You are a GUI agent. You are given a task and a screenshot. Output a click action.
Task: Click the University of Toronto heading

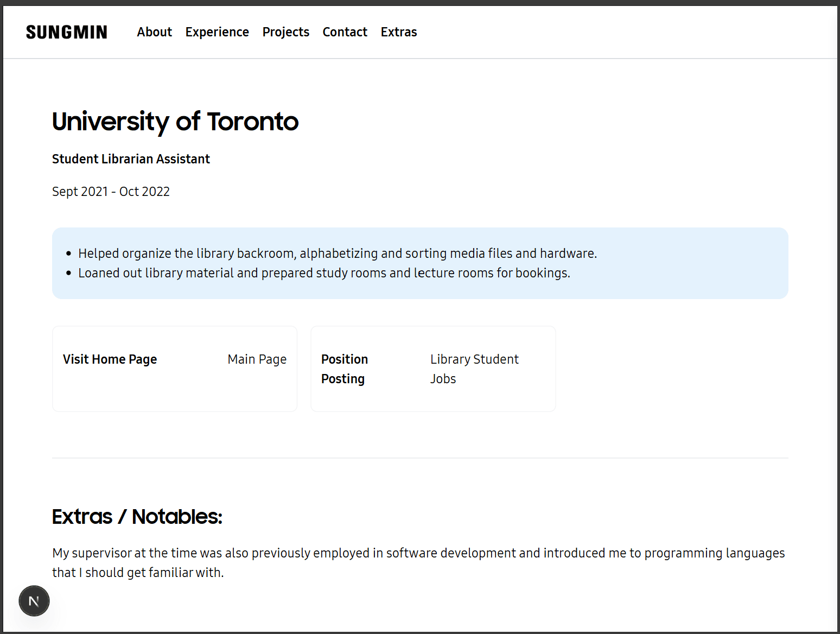175,122
